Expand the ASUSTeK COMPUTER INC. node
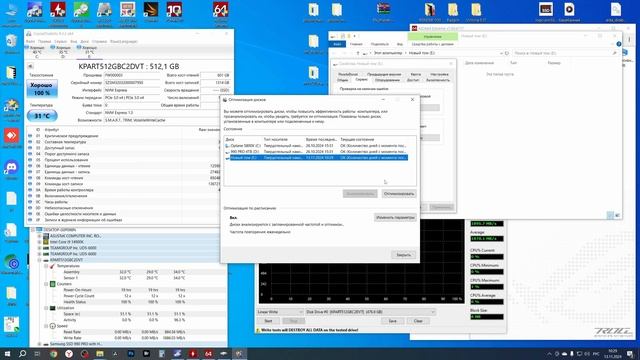 tap(40, 236)
